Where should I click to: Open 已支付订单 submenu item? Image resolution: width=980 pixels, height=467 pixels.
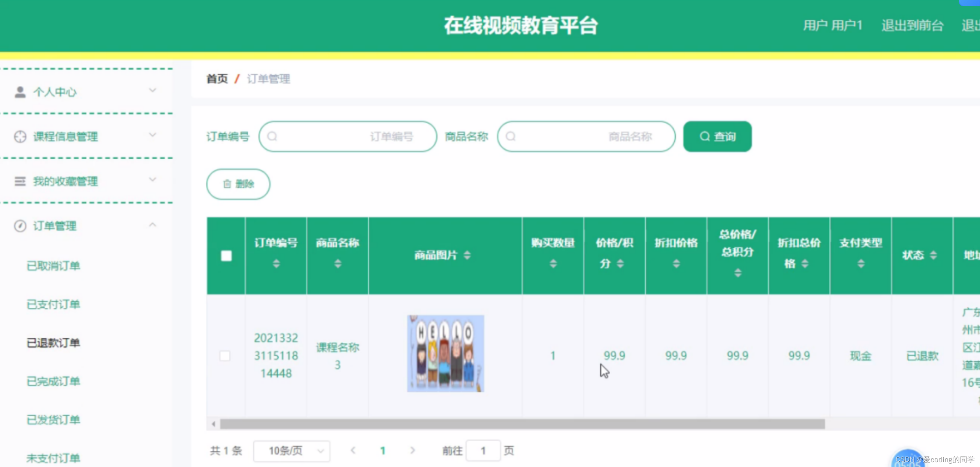pos(53,304)
